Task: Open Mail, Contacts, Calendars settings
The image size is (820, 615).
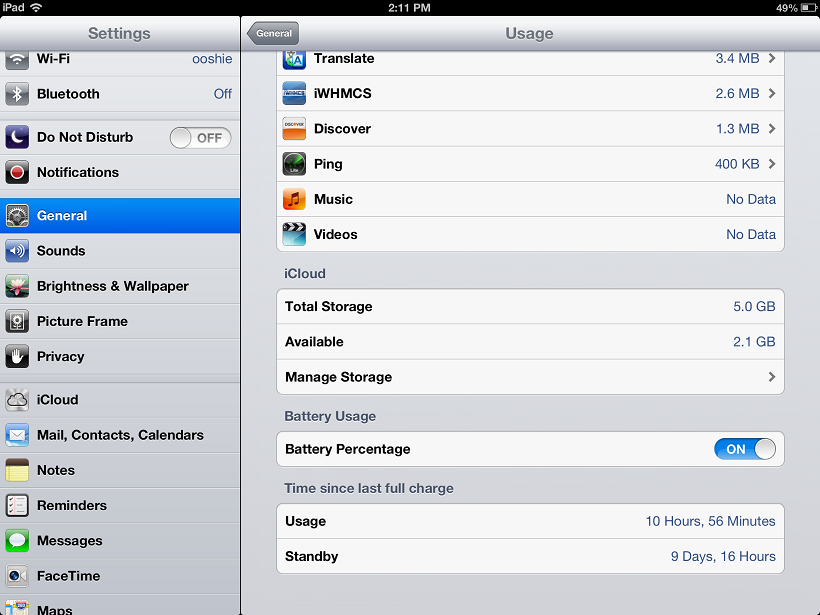Action: (120, 435)
